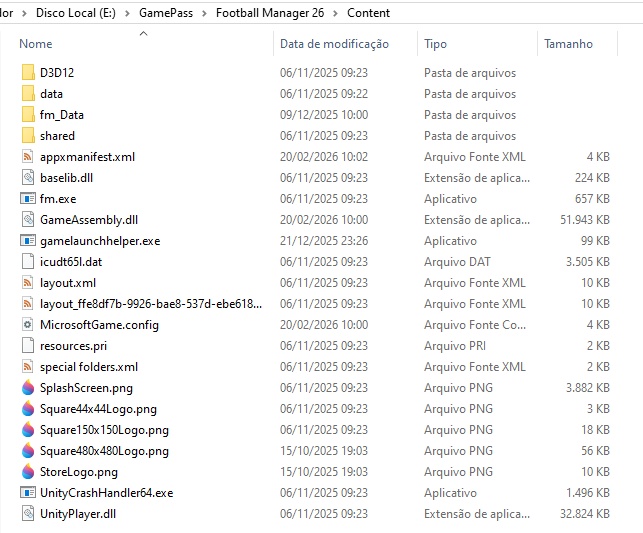The height and width of the screenshot is (533, 643).
Task: Click icon of layout_ffe8df7b-9926 xml file
Action: [28, 303]
